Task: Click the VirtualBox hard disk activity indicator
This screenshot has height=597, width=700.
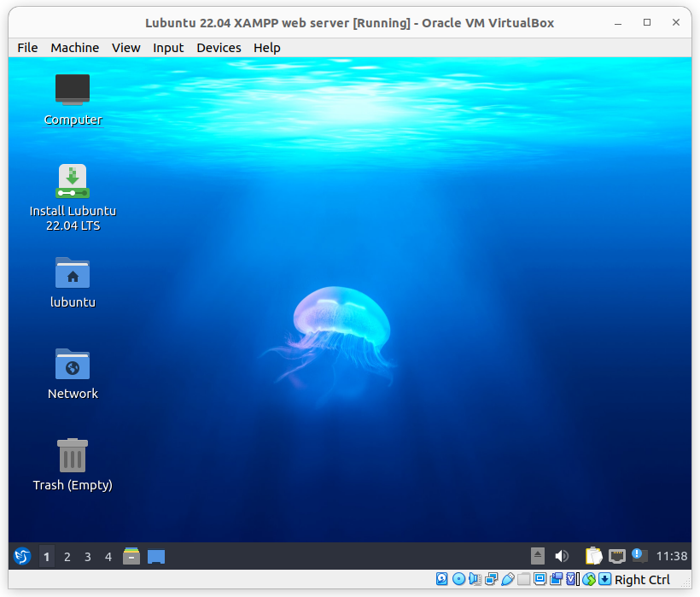Action: 442,580
